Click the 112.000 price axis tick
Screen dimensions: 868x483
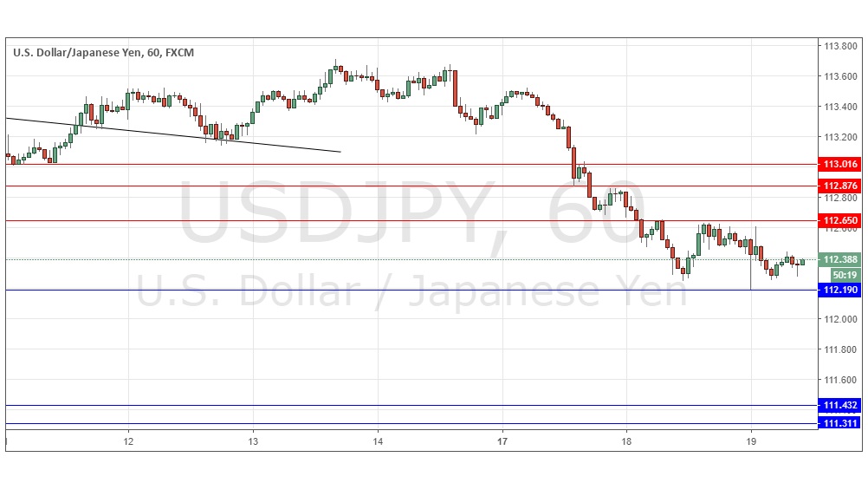[x=839, y=319]
